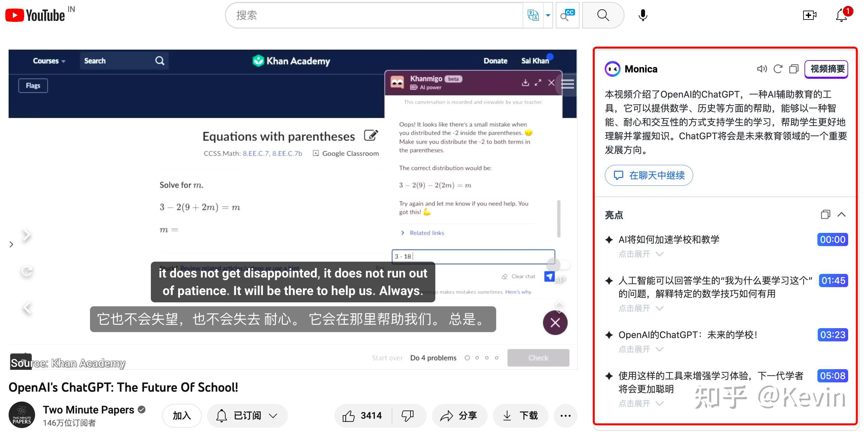Copy the highlights section
Viewport: 868px width, 432px height.
pyautogui.click(x=825, y=215)
